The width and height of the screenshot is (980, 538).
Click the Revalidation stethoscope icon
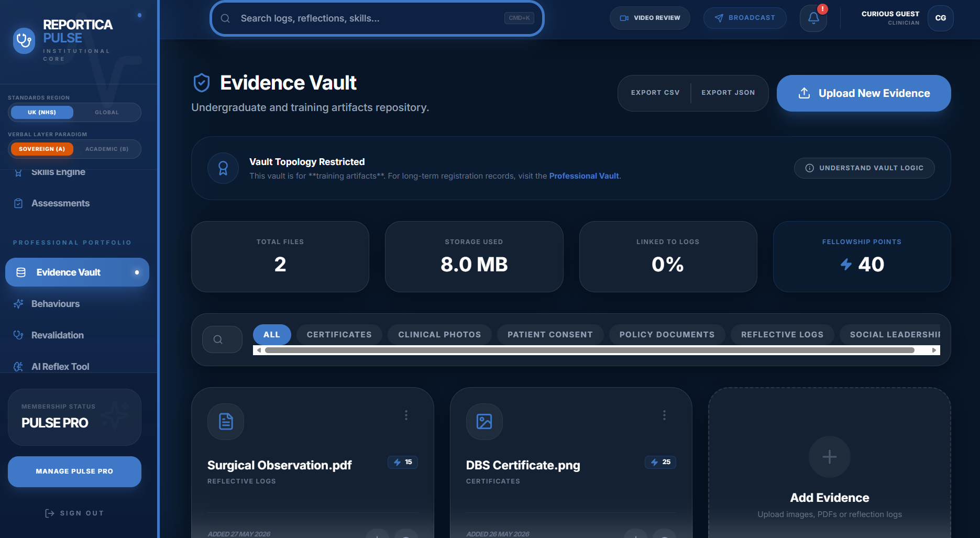pyautogui.click(x=18, y=335)
